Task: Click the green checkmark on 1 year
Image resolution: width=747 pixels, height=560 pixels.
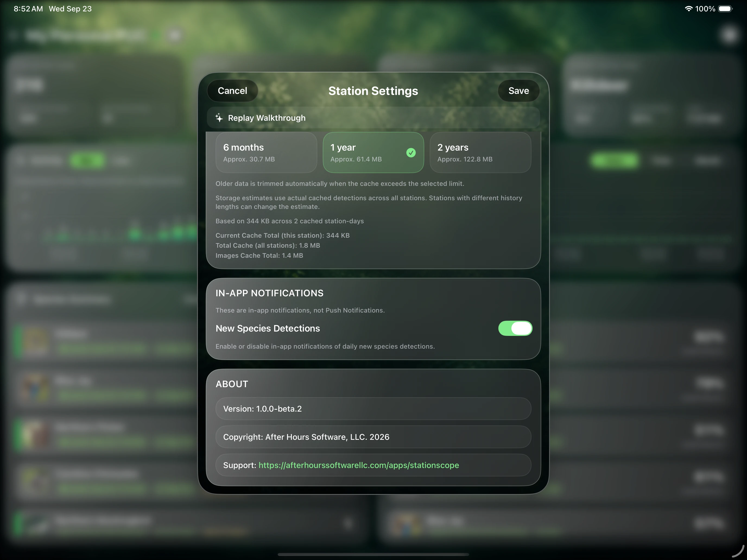Action: tap(411, 152)
